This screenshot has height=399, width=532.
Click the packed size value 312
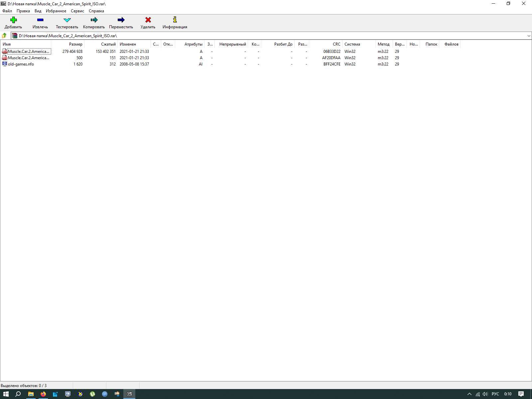click(x=113, y=64)
